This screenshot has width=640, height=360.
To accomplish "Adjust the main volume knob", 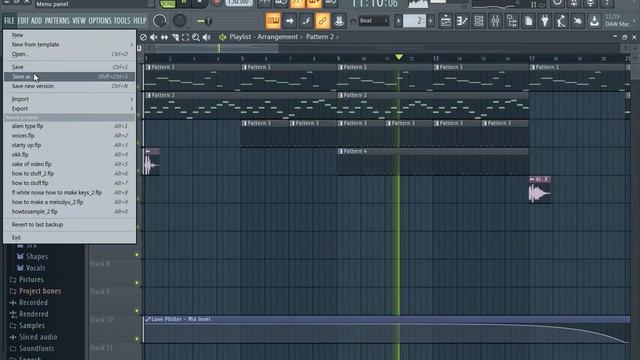I will point(160,21).
